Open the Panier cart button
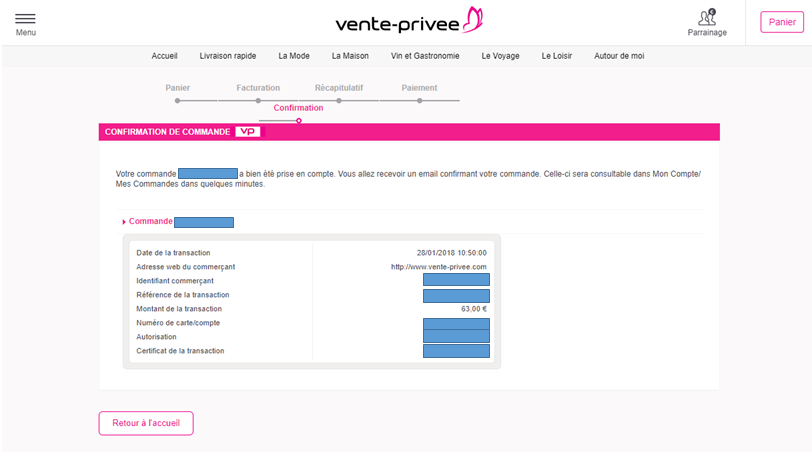Viewport: 812px width, 452px height. click(782, 22)
